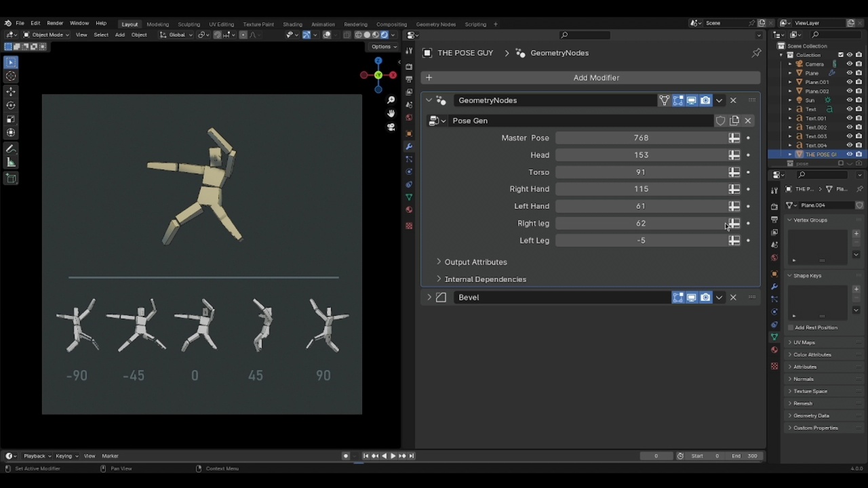Screen dimensions: 868x488
Task: Select the Move tool in the viewport toolbar
Action: (11, 91)
